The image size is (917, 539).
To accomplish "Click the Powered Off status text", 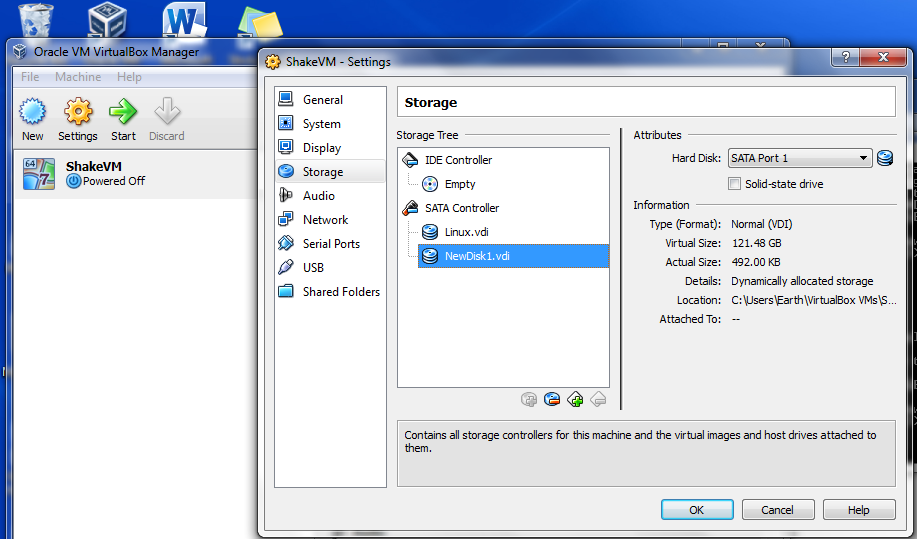I will (114, 181).
